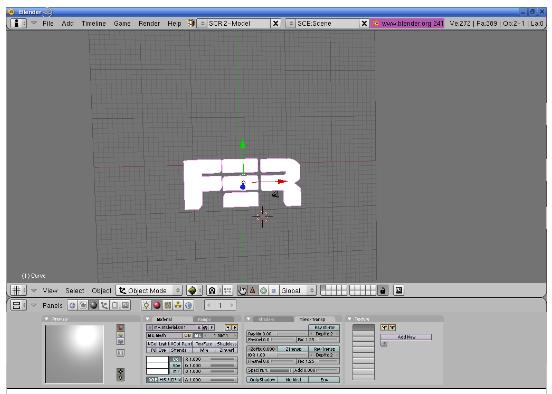This screenshot has height=394, width=552.
Task: Enable the Ray Transp button
Action: point(324,349)
